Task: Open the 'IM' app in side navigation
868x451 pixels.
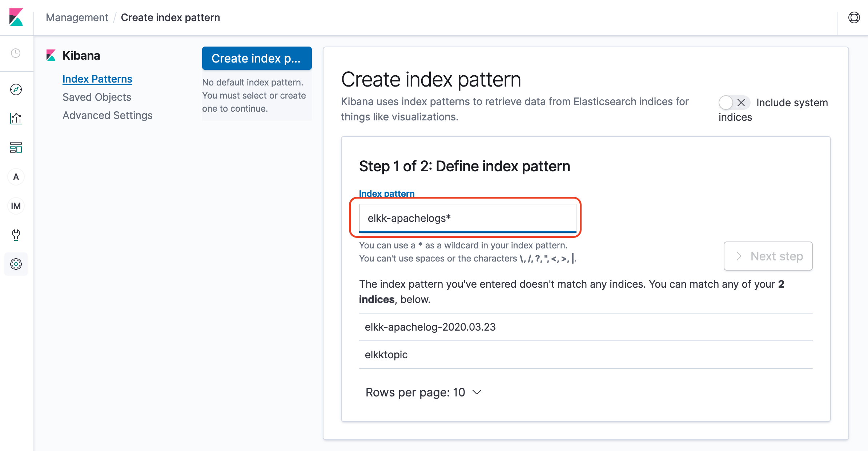Action: 16,206
